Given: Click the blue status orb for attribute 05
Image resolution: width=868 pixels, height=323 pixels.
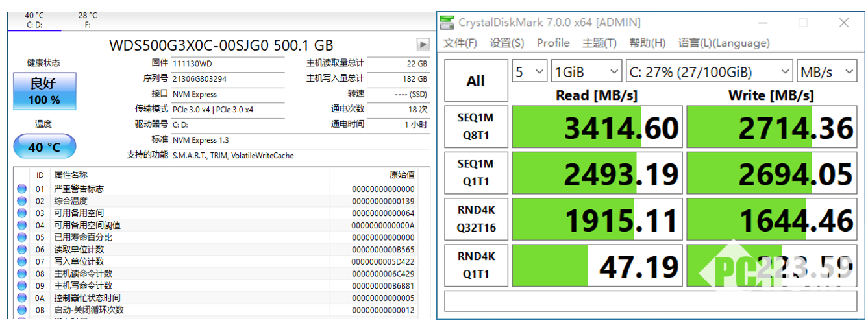Looking at the screenshot, I should pyautogui.click(x=21, y=237).
